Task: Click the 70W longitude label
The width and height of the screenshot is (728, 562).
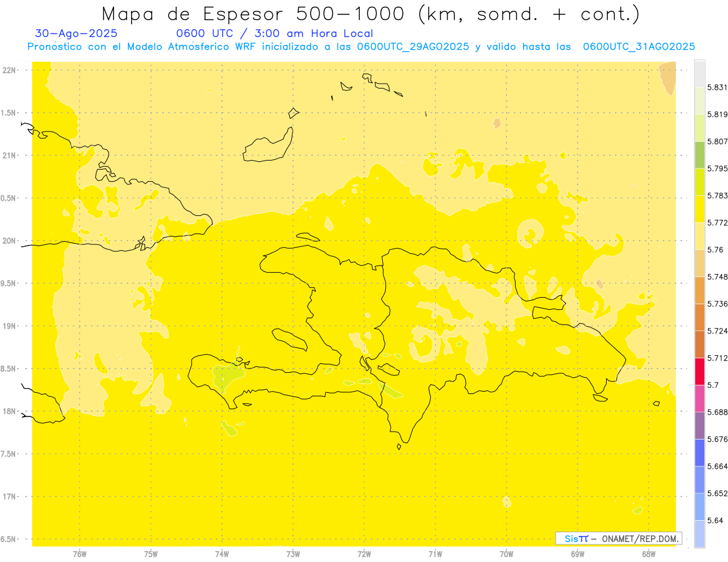Action: (x=507, y=554)
